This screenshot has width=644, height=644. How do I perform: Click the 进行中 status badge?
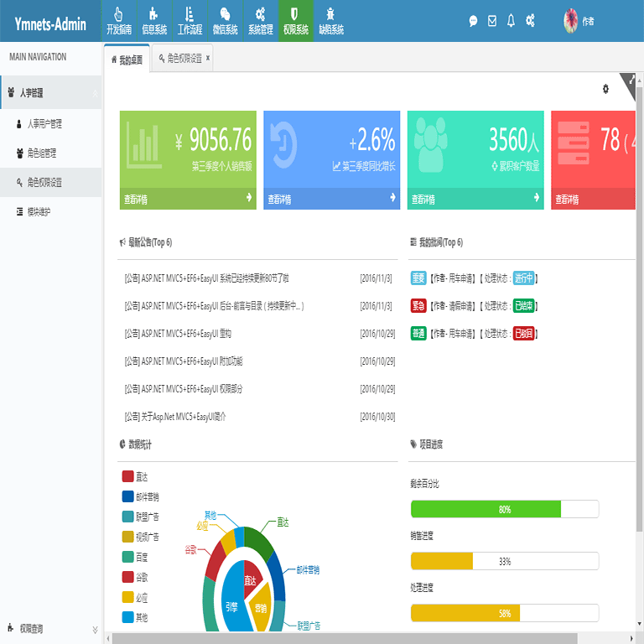coord(523,278)
